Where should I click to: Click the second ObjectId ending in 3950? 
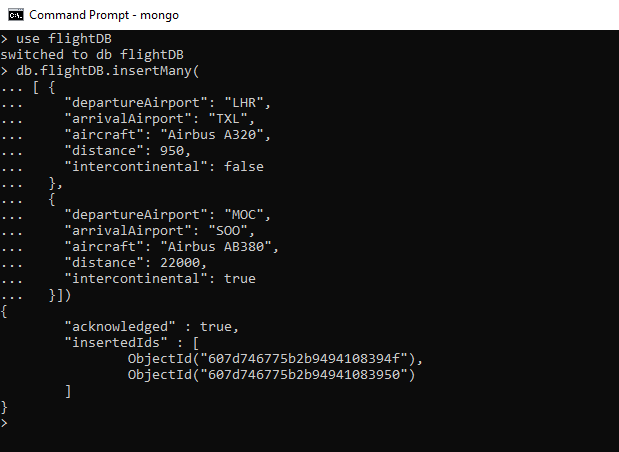[x=271, y=375]
